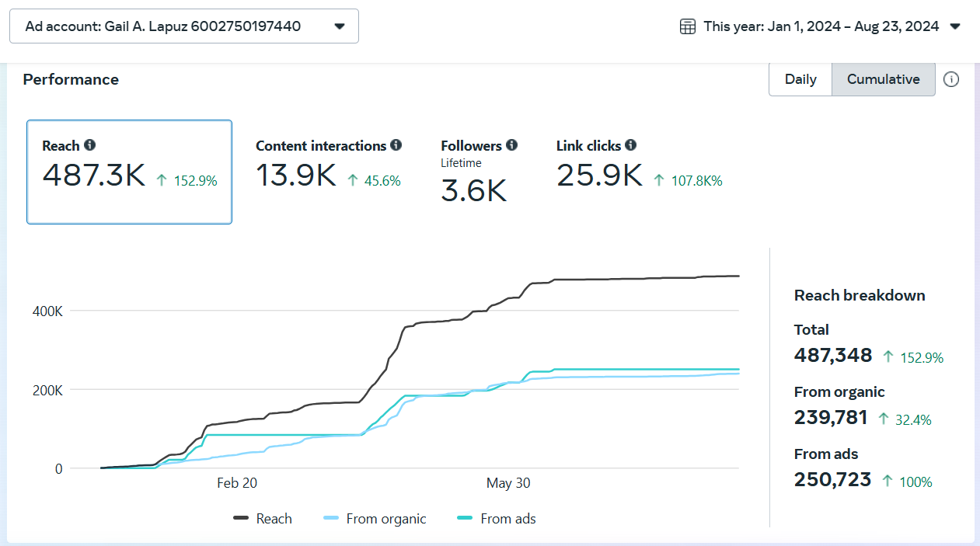Click the Lifetime label under Followers
Screen dimensions: 980x546
click(461, 163)
